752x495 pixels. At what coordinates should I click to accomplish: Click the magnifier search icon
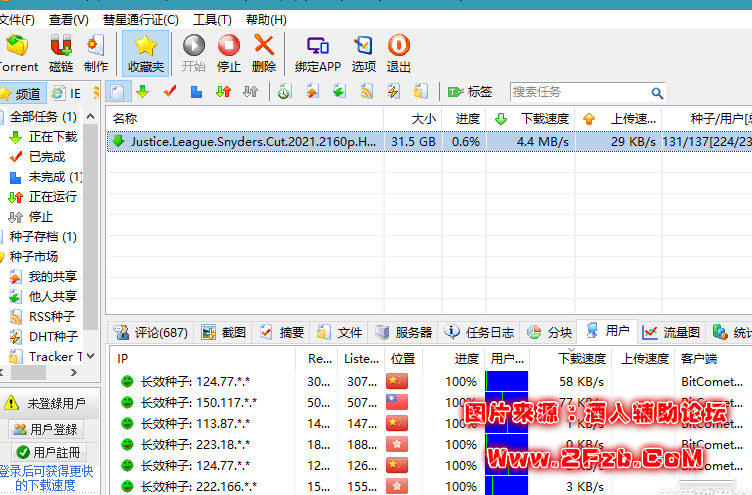tap(657, 93)
